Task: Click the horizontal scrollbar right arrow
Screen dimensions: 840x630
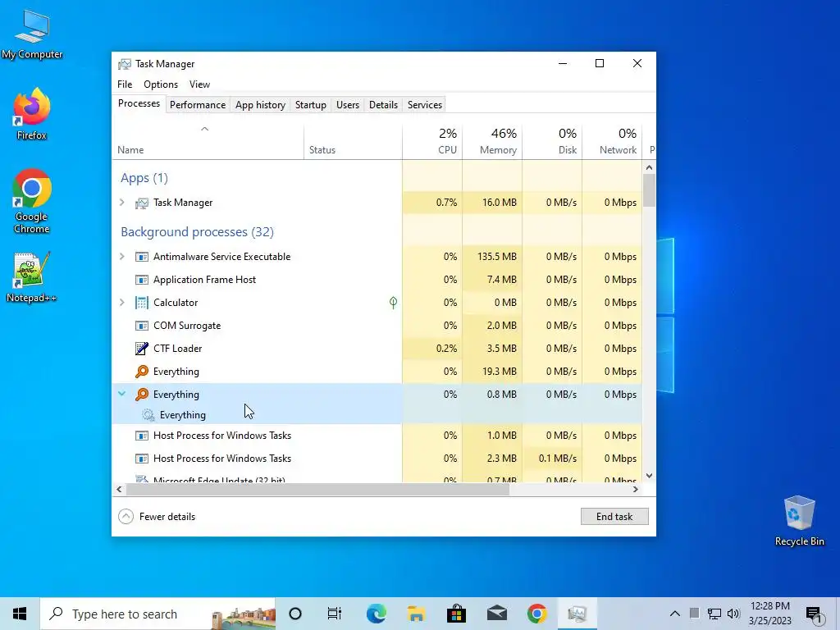Action: [636, 489]
